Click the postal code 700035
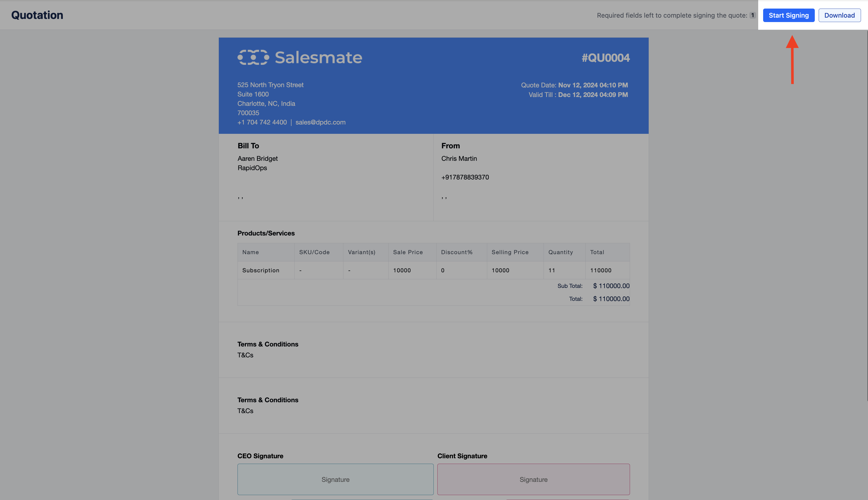The height and width of the screenshot is (500, 868). click(248, 113)
